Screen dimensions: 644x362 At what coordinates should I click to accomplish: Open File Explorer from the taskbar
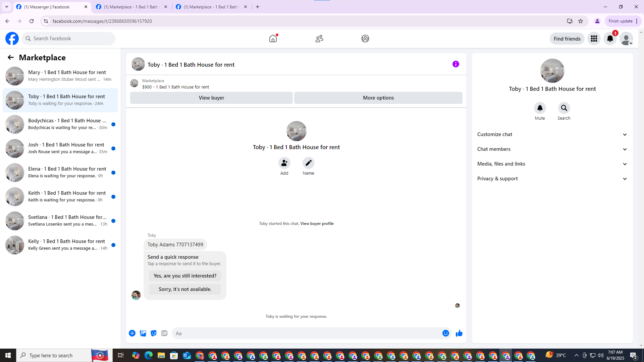point(161,355)
